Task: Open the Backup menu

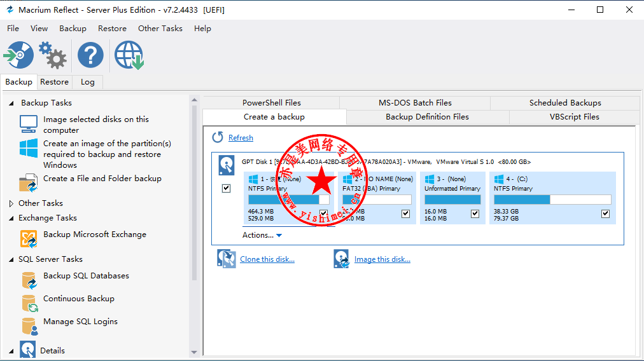Action: pos(73,29)
